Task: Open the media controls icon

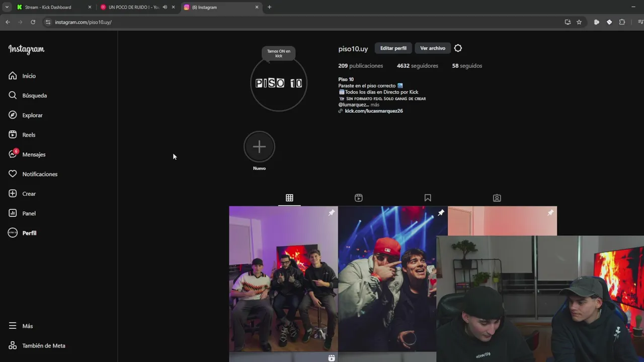Action: pyautogui.click(x=640, y=22)
